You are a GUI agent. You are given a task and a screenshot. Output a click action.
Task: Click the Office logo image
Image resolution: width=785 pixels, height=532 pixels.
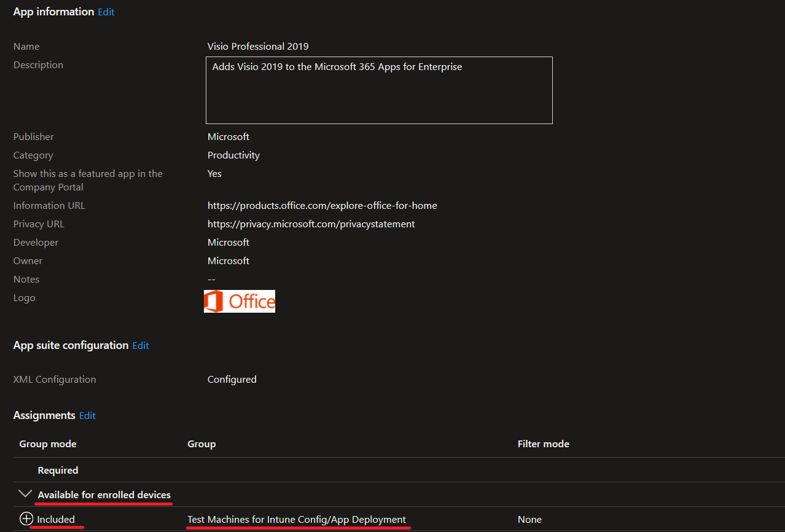(x=240, y=301)
